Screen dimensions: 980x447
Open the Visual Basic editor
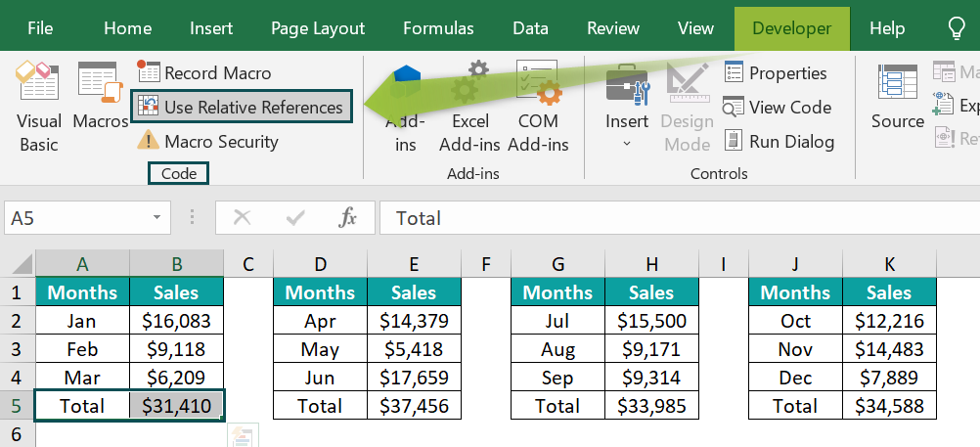pyautogui.click(x=39, y=107)
